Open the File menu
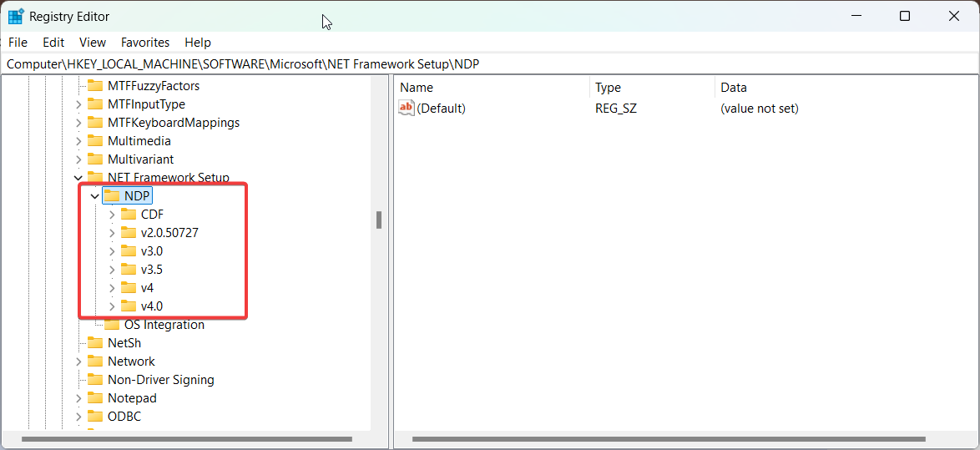Screen dimensions: 980x450 pos(18,43)
